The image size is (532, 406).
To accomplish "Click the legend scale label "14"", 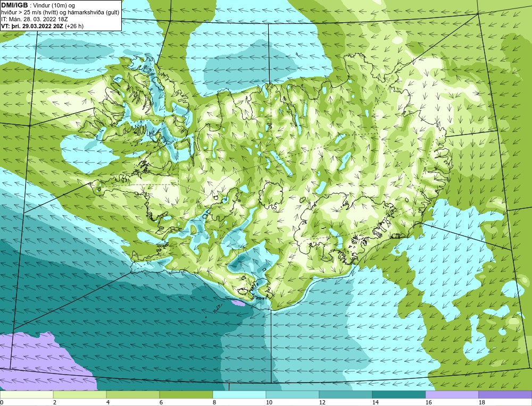I will point(376,403).
